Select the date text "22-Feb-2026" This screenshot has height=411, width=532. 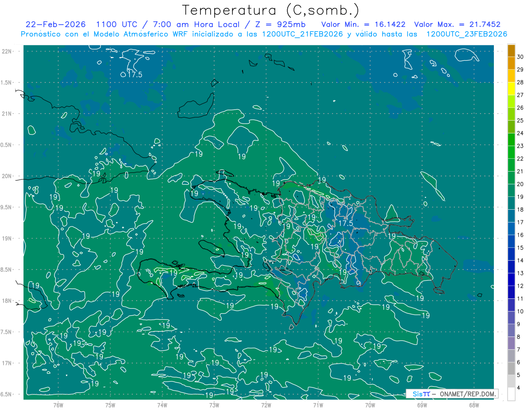(55, 24)
